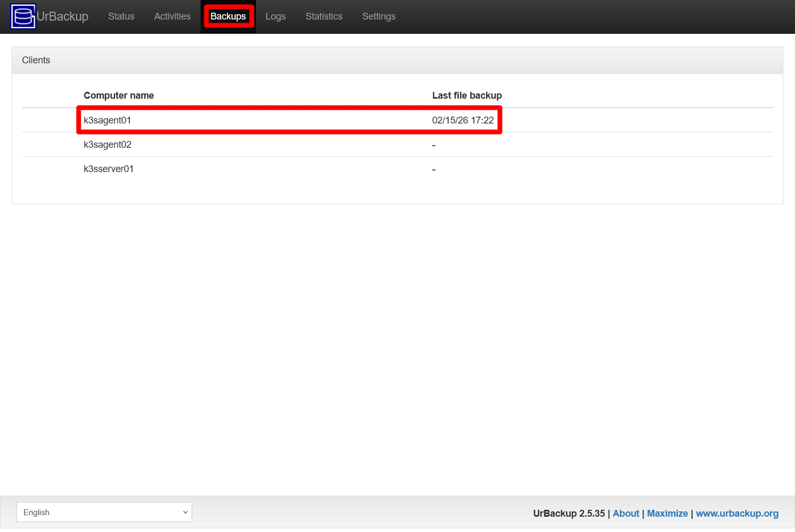Viewport: 795px width, 532px height.
Task: Select English in the language combo box
Action: coord(104,512)
